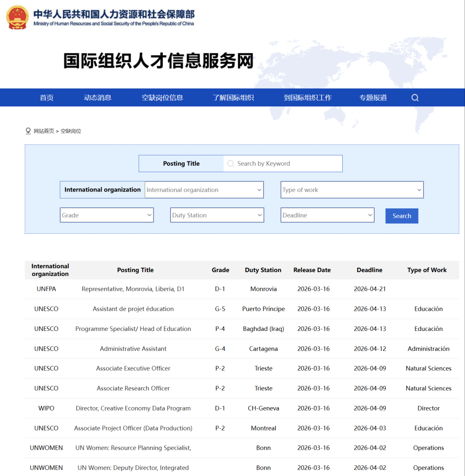Open the 首页 navigation item
This screenshot has width=465, height=476.
[x=46, y=97]
